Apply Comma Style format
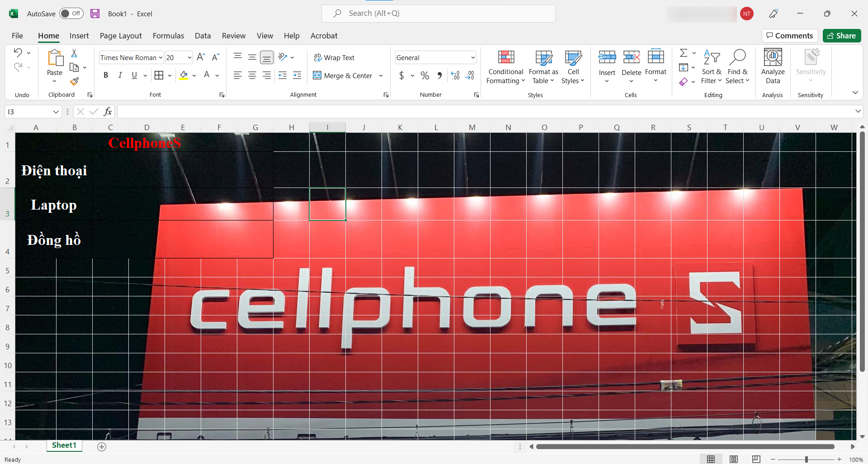 pyautogui.click(x=439, y=75)
